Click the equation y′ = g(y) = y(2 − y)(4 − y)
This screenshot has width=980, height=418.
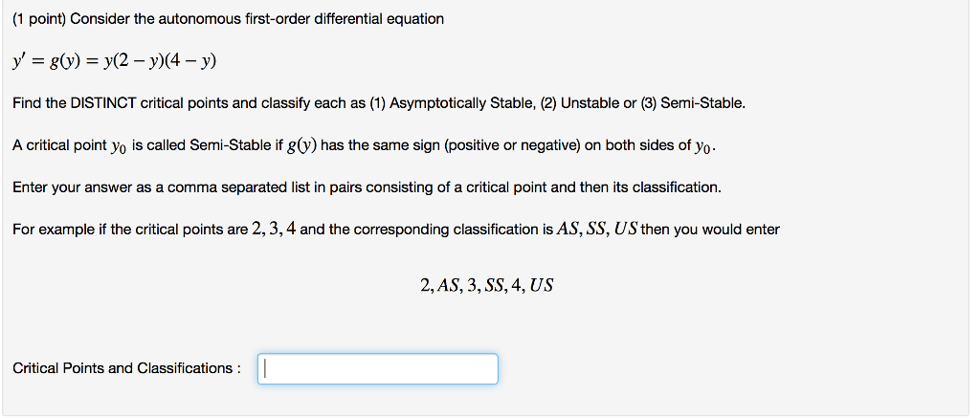[114, 61]
